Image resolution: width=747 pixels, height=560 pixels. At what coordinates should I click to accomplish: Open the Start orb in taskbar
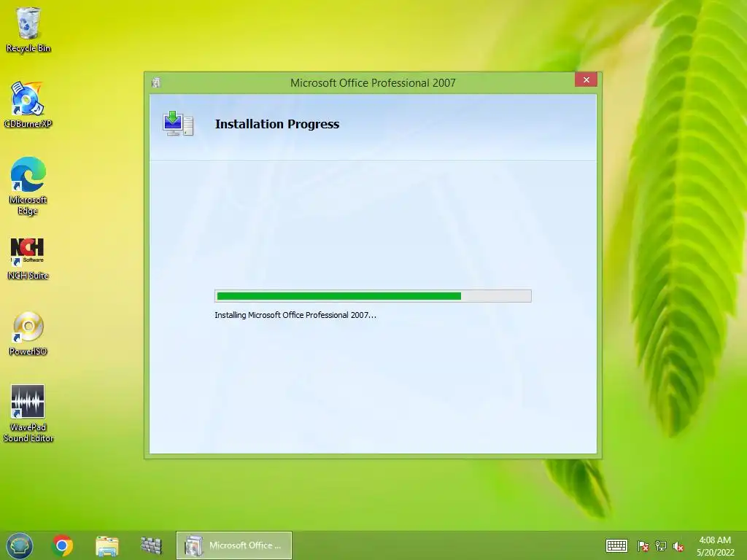pyautogui.click(x=20, y=545)
